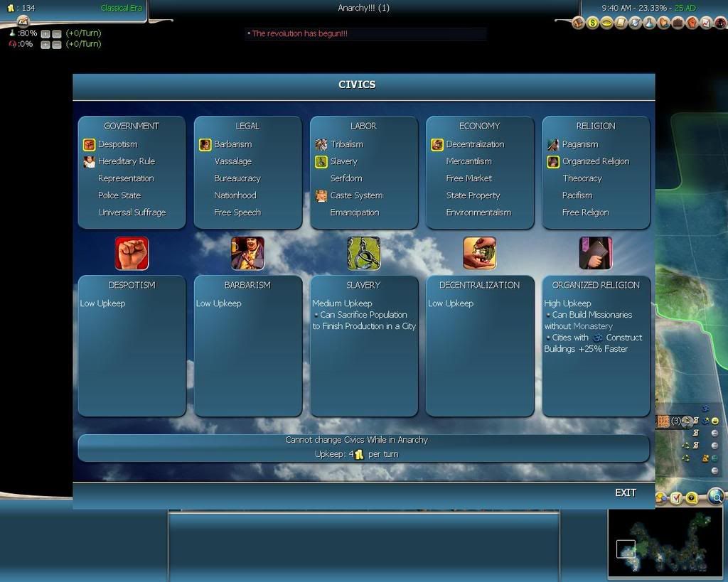This screenshot has width=728, height=582.
Task: Select the Representation government civic
Action: [126, 178]
